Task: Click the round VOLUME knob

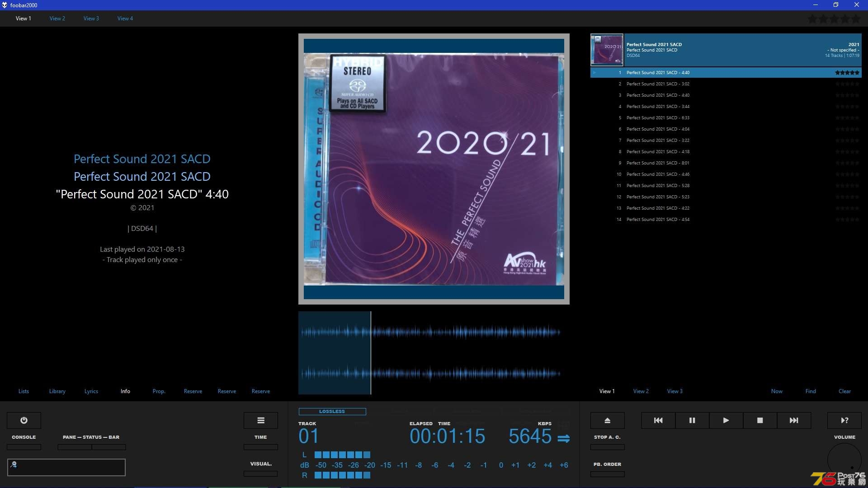Action: click(x=844, y=460)
